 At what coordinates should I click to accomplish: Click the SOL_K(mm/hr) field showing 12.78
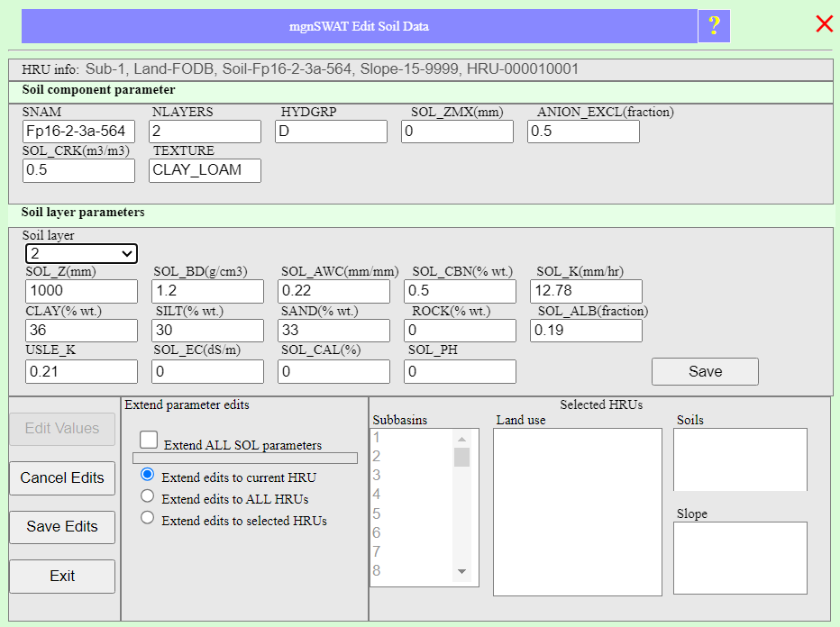coord(586,291)
